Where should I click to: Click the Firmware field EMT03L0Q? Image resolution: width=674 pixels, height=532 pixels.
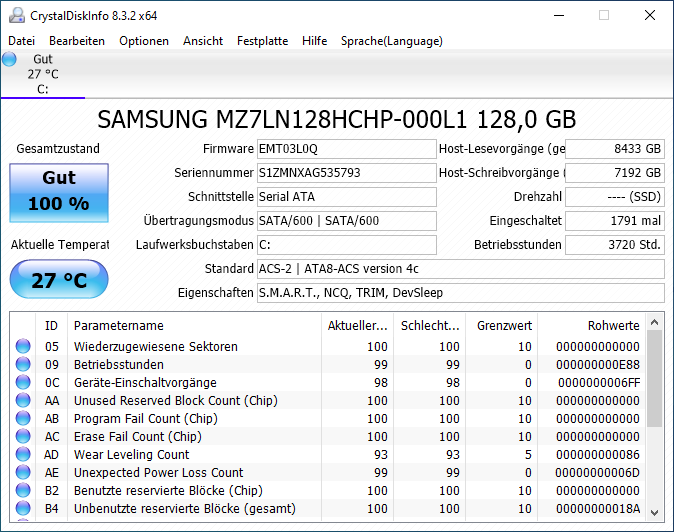tap(347, 149)
